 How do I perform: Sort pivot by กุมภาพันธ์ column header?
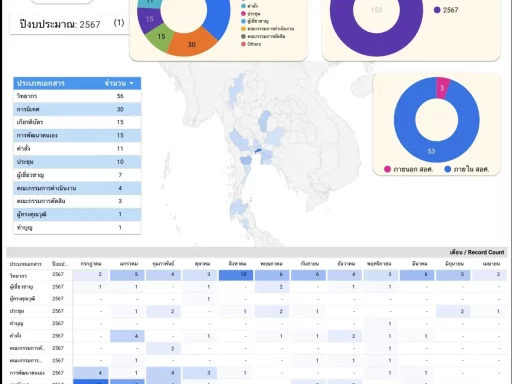pyautogui.click(x=163, y=264)
